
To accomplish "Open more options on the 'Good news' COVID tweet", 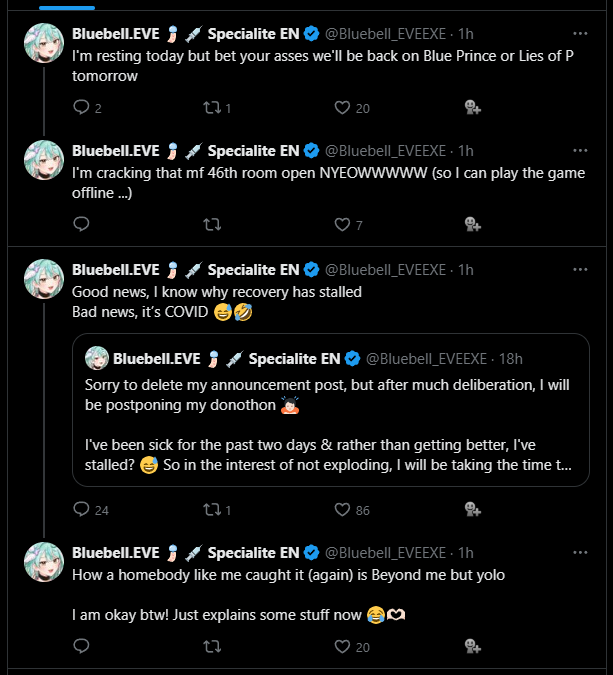I will [x=580, y=269].
